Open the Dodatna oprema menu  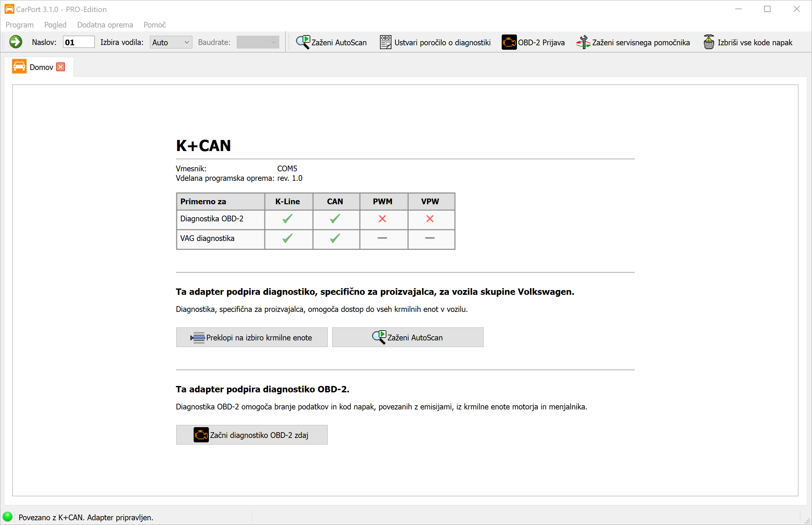pos(105,25)
